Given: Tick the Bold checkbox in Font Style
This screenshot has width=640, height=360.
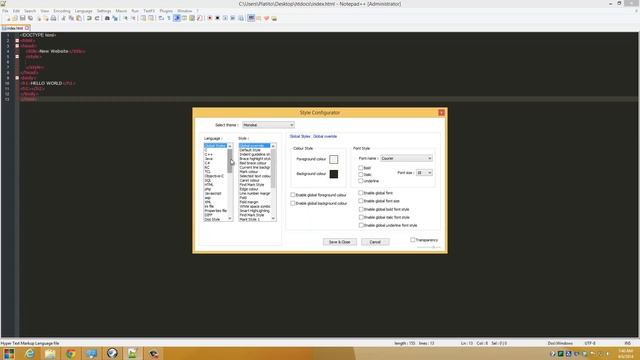Looking at the screenshot, I should coord(360,168).
